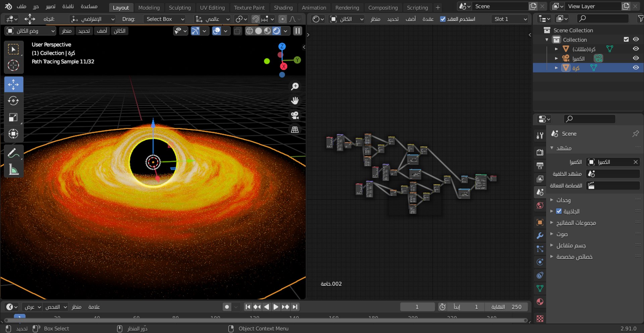Open the الإفتراضي orientation dropdown
Screen dimensions: 644x333
[x=93, y=19]
